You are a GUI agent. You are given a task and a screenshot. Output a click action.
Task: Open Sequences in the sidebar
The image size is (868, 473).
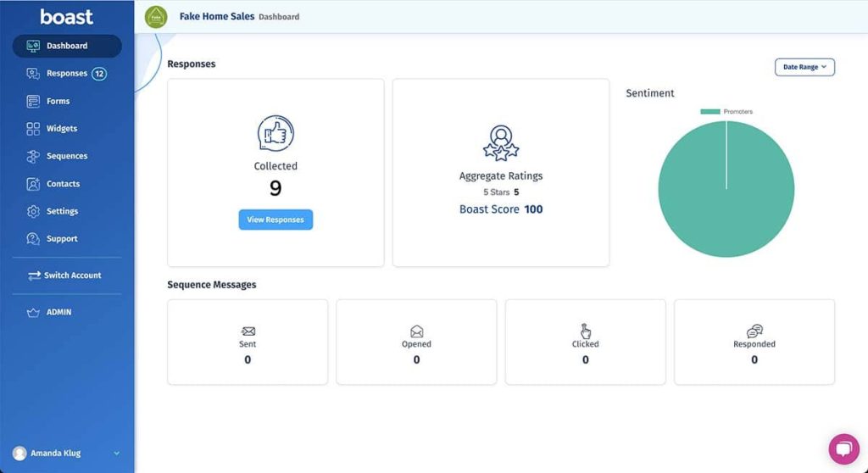pos(67,156)
